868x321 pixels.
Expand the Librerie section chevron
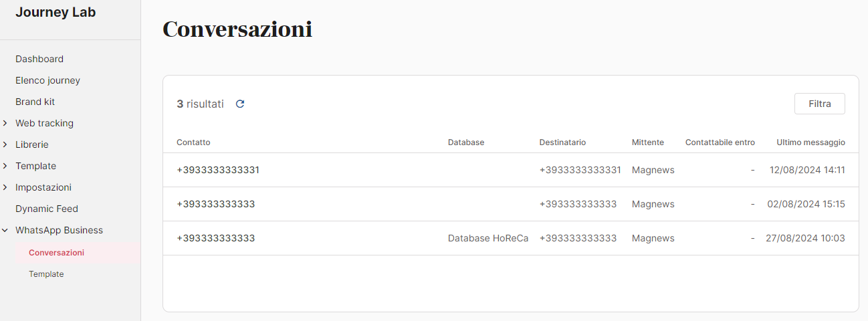click(5, 144)
